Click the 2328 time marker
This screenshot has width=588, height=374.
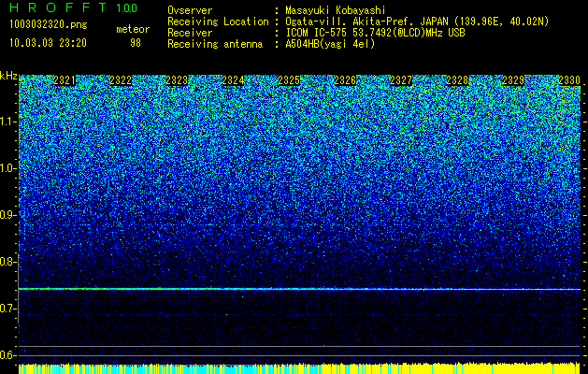click(457, 80)
